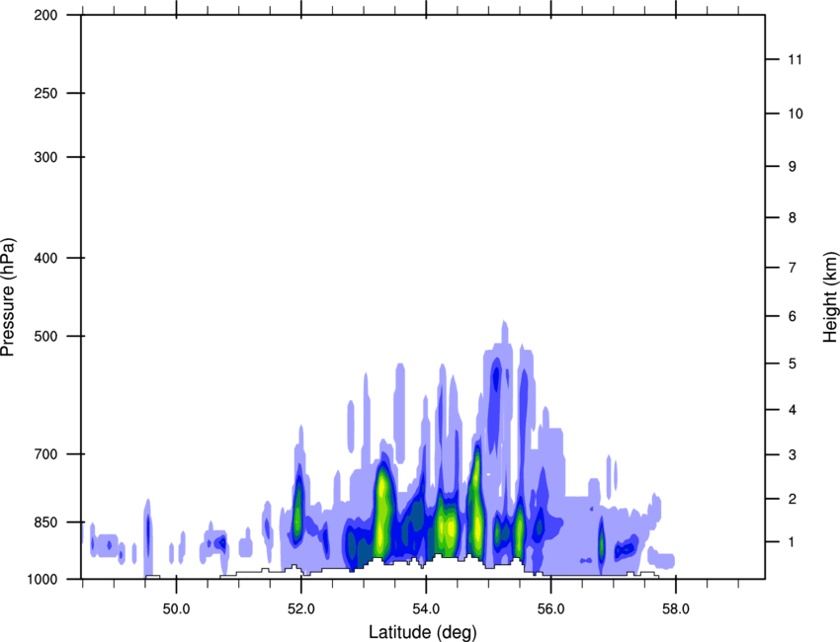
Task: Click the 'Height (km)' axis title
Action: [x=830, y=296]
